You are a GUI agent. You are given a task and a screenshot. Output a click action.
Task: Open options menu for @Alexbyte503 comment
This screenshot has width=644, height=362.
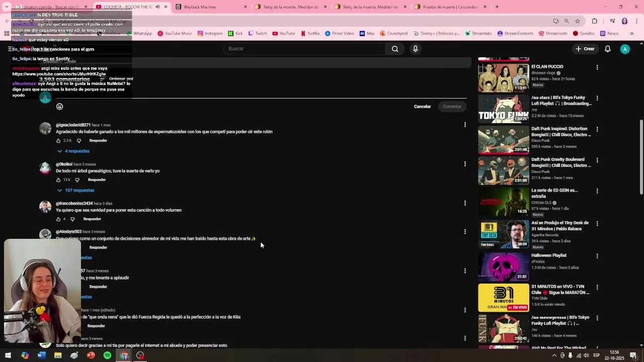pyautogui.click(x=465, y=232)
